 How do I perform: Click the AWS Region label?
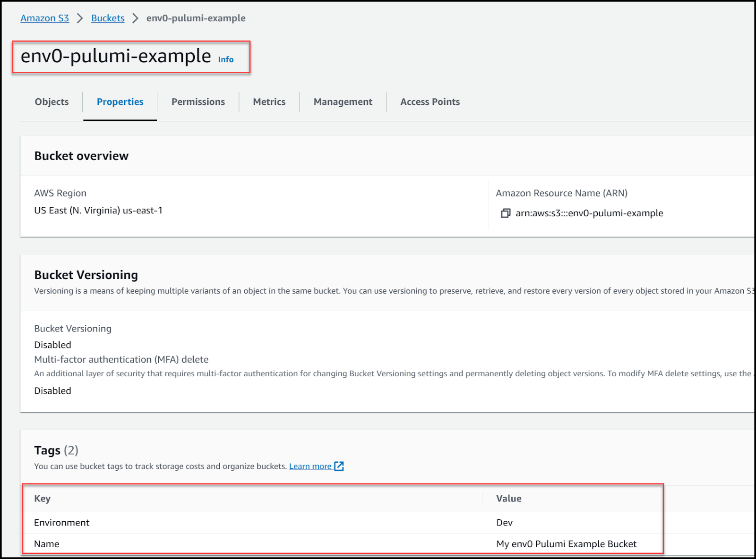click(x=60, y=193)
